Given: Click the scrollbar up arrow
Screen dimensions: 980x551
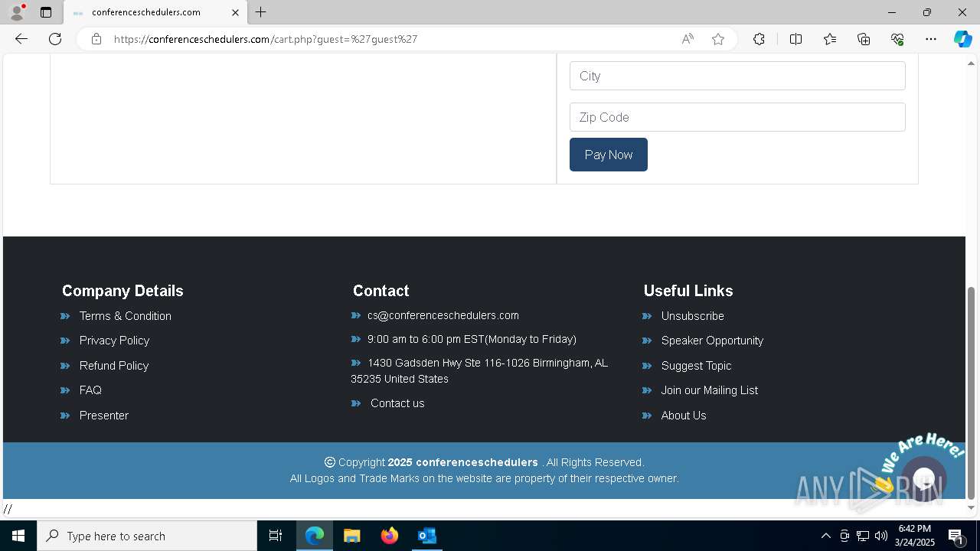Looking at the screenshot, I should [x=972, y=62].
